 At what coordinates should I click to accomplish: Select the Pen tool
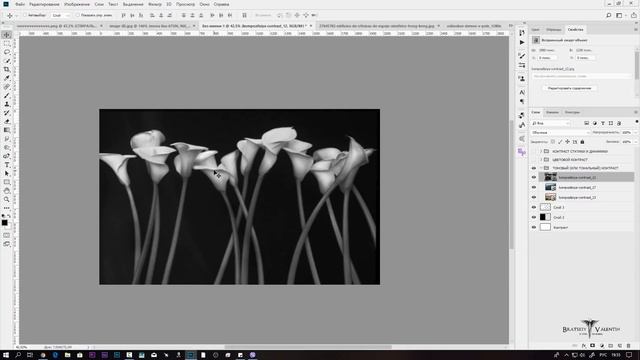click(7, 156)
